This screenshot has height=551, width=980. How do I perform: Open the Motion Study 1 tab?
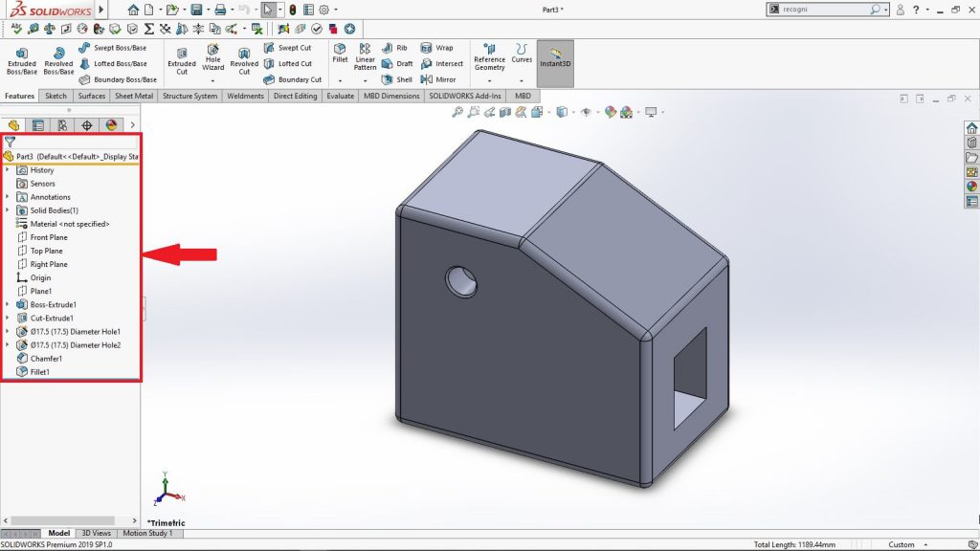coord(147,534)
